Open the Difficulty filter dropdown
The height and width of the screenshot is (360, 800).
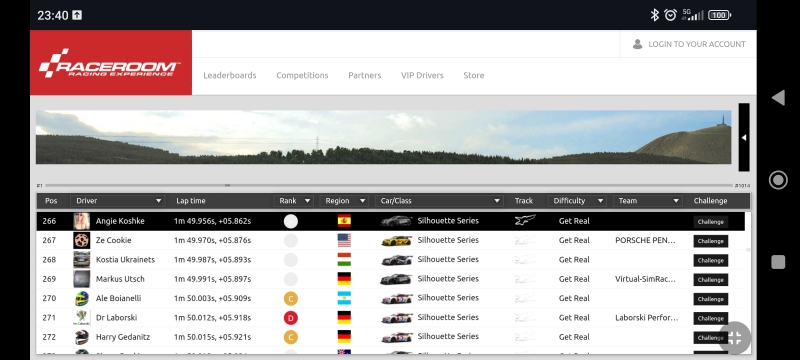click(x=577, y=201)
